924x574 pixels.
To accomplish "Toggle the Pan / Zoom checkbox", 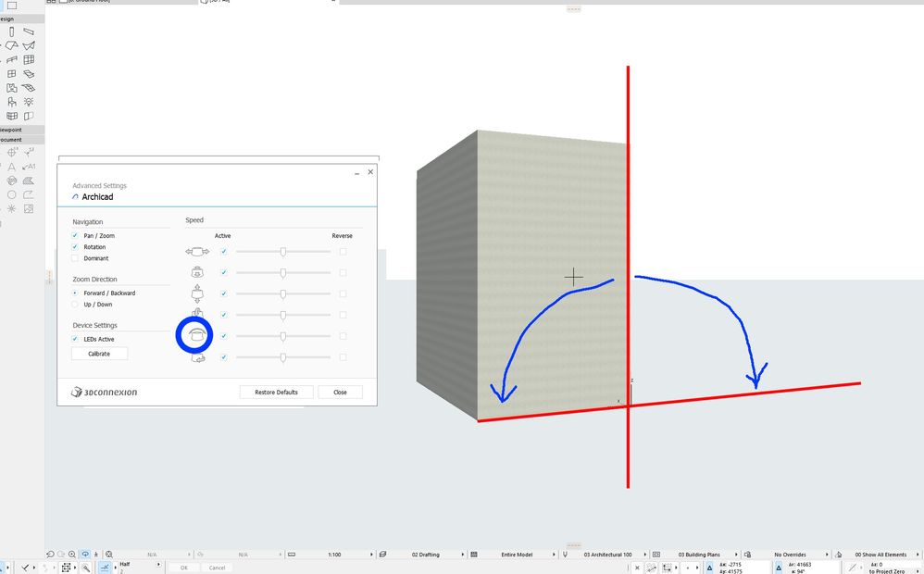I will click(75, 235).
